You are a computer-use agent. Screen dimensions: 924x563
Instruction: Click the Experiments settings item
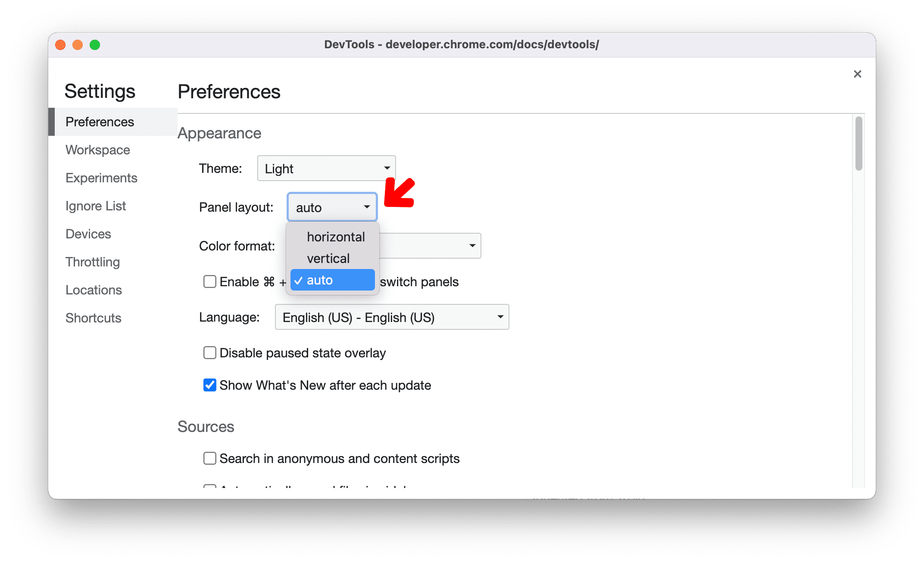coord(102,177)
